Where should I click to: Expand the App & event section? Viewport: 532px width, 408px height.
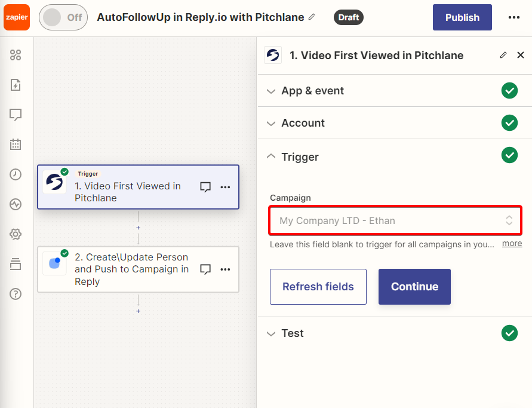[x=395, y=91]
